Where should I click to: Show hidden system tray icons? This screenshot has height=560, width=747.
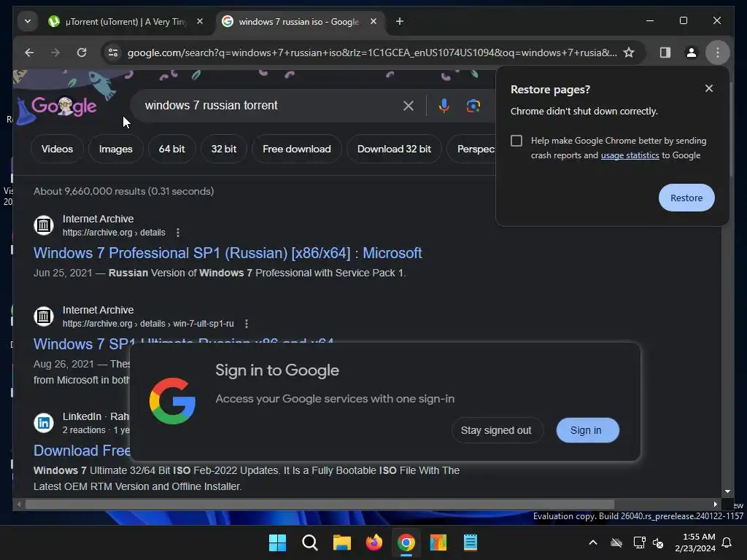tap(593, 542)
